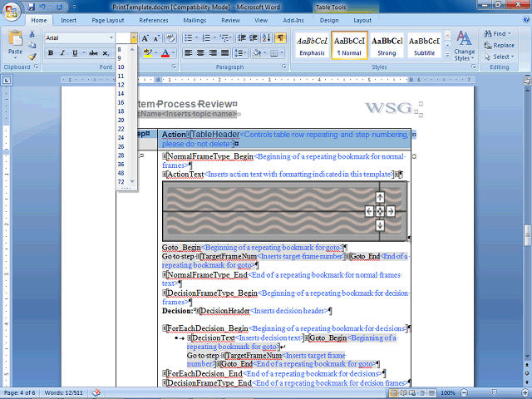
Task: Customize Quick Access Toolbar dropdown
Action: (x=75, y=7)
